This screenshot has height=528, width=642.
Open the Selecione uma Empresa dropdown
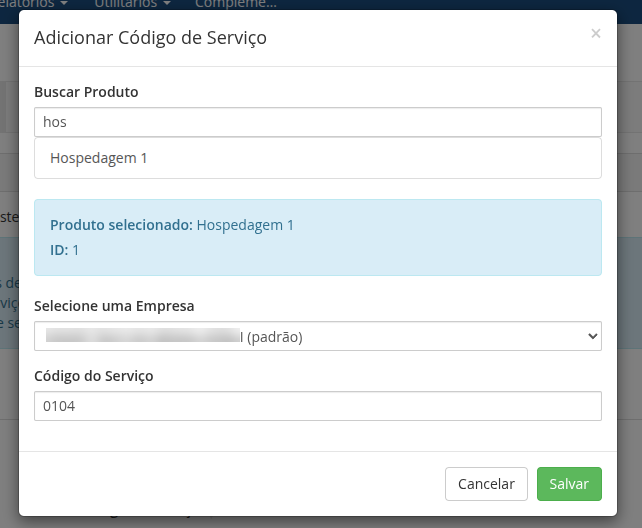click(317, 336)
